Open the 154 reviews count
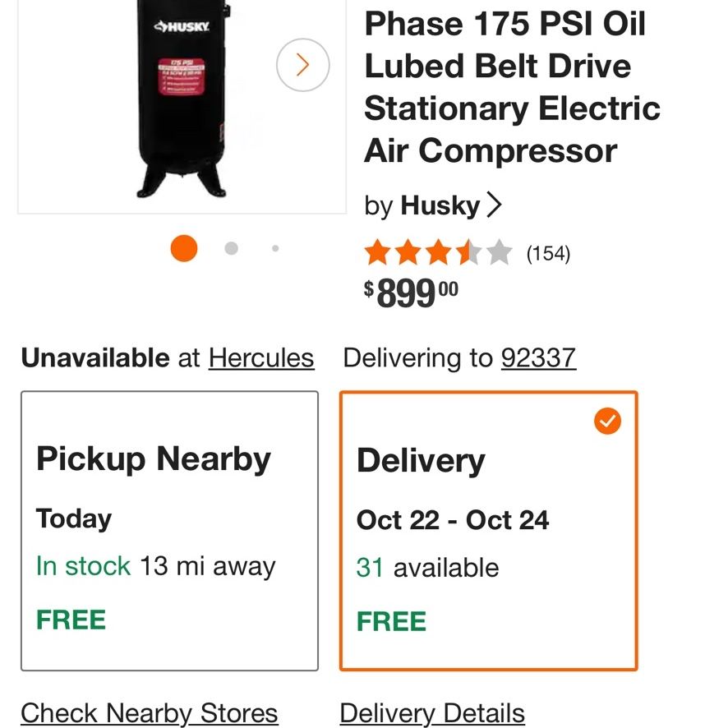The image size is (728, 728). pyautogui.click(x=548, y=254)
